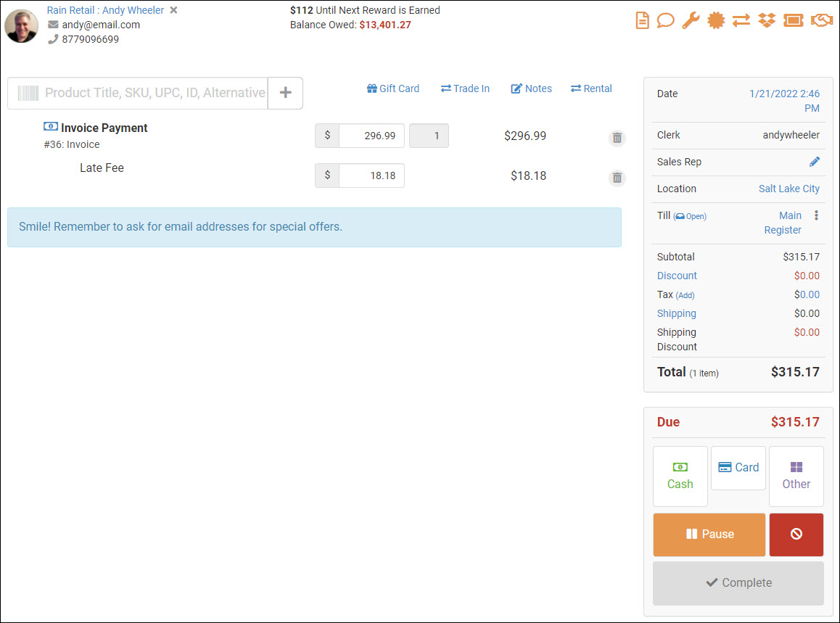This screenshot has width=840, height=623.
Task: Click the starburst rewards icon
Action: click(x=716, y=20)
